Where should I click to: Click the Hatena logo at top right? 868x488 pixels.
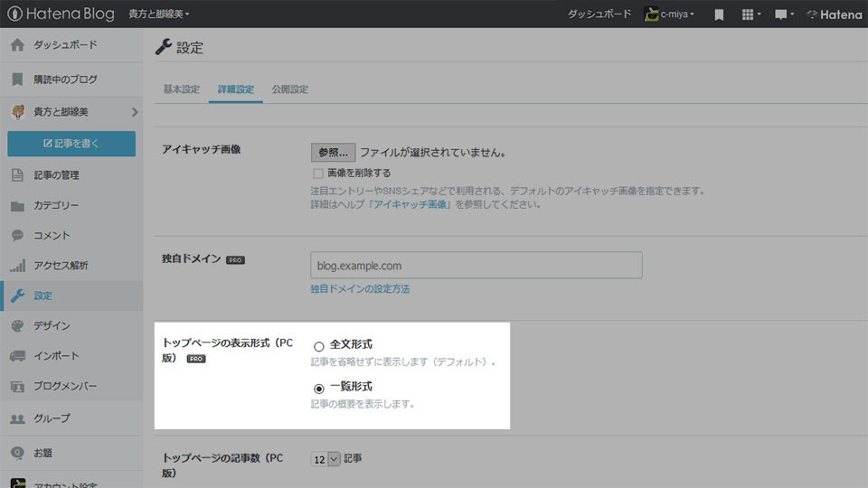tap(835, 14)
